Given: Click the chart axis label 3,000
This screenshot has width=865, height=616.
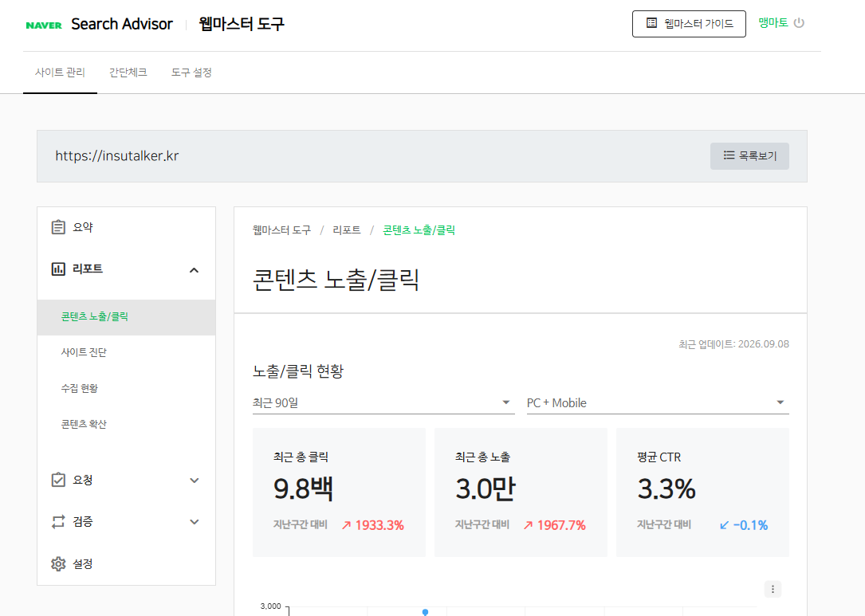Looking at the screenshot, I should coord(270,606).
